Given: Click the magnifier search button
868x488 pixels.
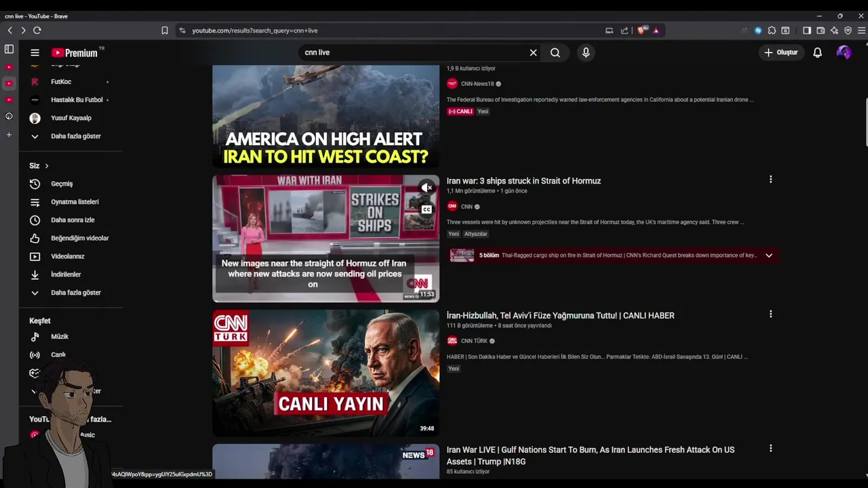Looking at the screenshot, I should [x=555, y=52].
